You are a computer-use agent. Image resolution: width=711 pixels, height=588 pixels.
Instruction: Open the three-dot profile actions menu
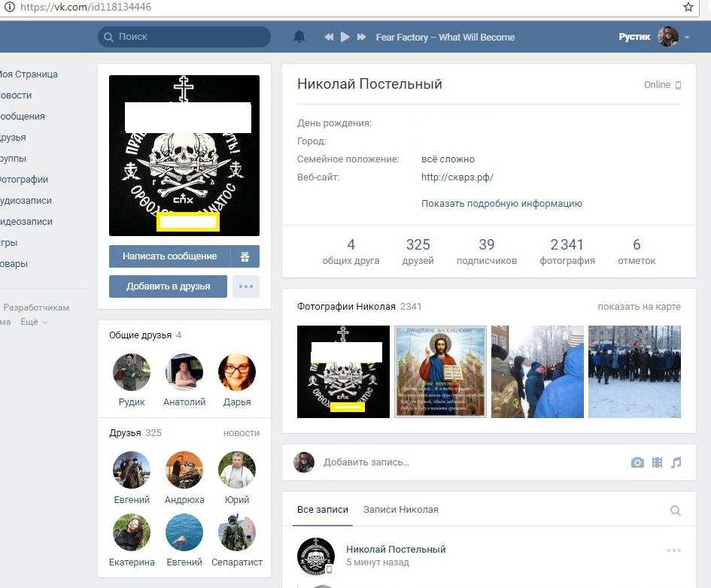tap(245, 286)
